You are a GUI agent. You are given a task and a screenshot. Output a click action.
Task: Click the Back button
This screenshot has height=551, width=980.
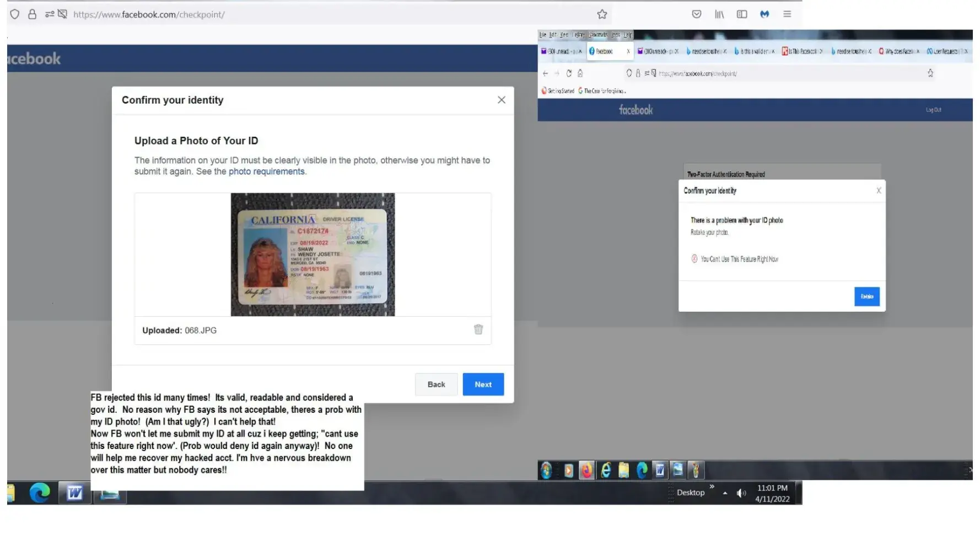pyautogui.click(x=436, y=385)
